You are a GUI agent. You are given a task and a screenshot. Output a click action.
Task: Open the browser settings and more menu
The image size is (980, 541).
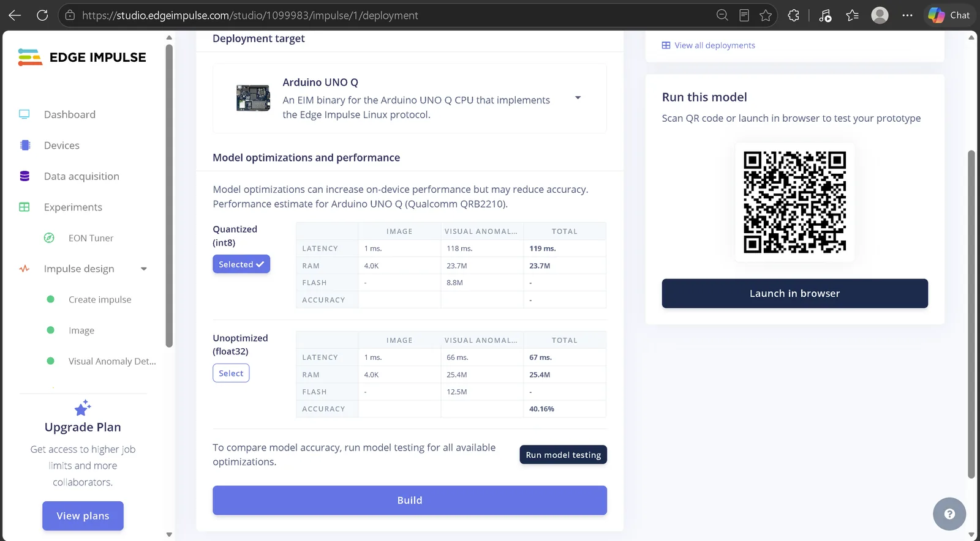click(908, 15)
